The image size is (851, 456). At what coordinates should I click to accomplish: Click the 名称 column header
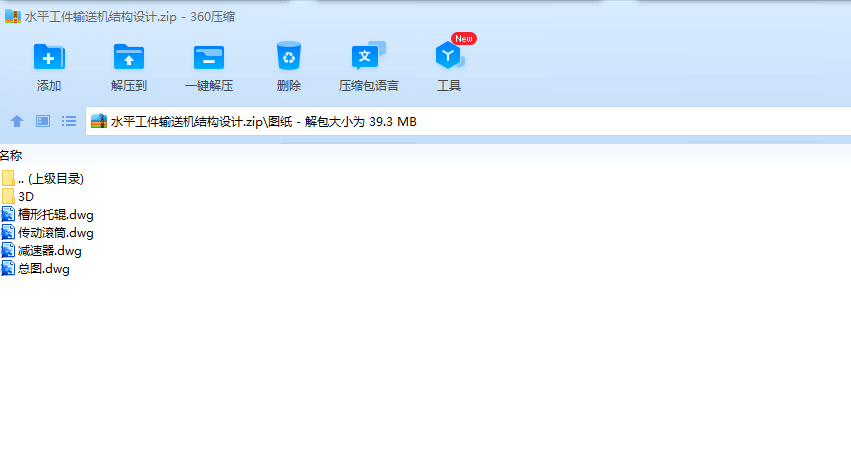[x=11, y=156]
